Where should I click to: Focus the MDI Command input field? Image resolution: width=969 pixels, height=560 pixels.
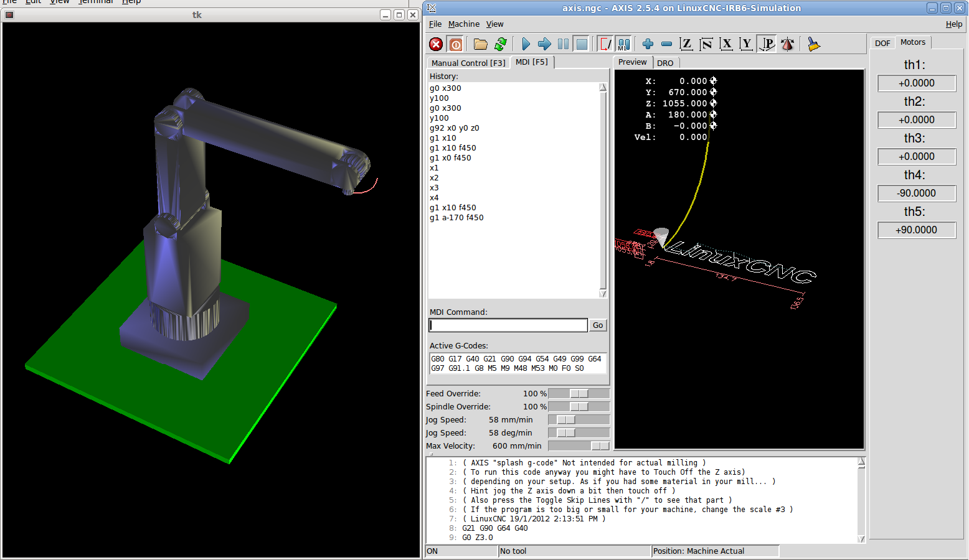[508, 325]
